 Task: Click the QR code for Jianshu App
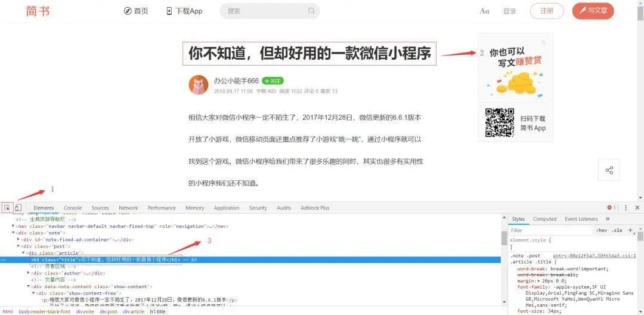pos(500,122)
